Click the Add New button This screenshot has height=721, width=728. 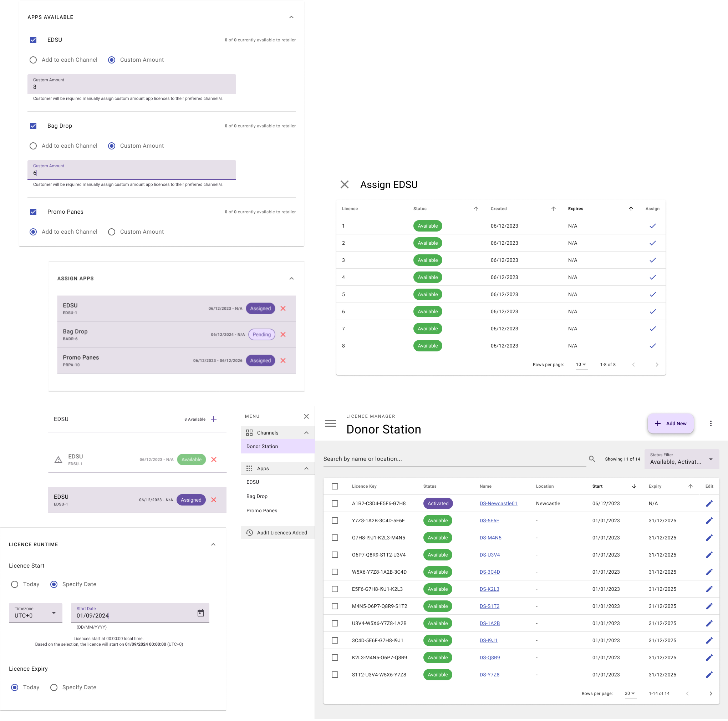(670, 423)
